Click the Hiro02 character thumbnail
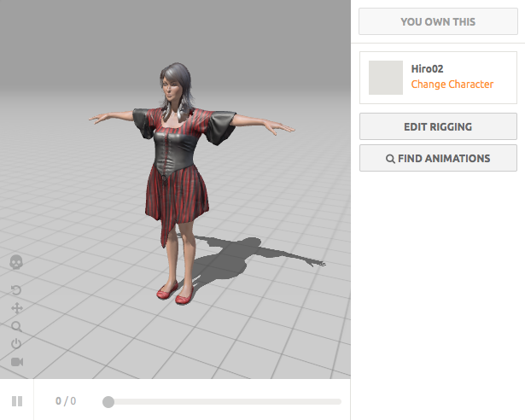Viewport: 525px width, 420px height. point(386,78)
